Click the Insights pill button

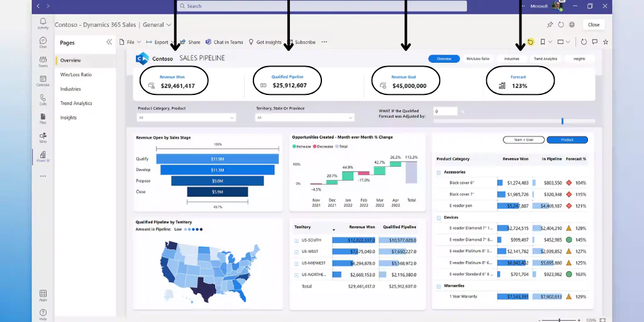pyautogui.click(x=579, y=58)
